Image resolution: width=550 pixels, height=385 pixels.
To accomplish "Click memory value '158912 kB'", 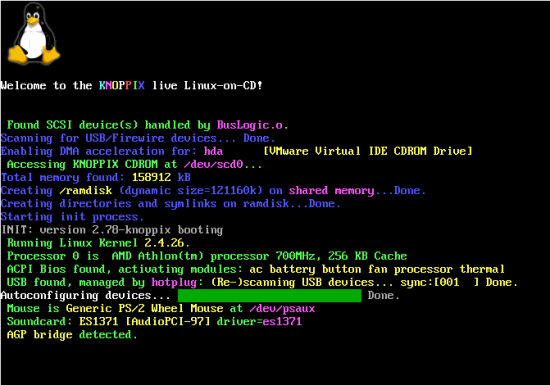I will [161, 177].
